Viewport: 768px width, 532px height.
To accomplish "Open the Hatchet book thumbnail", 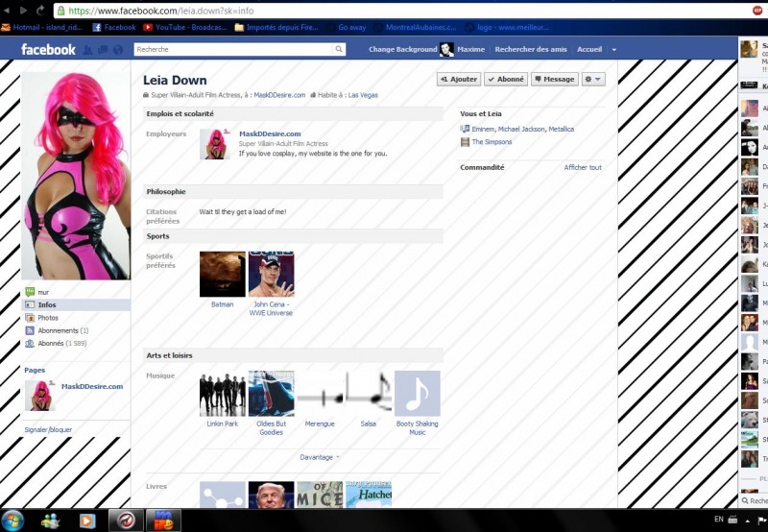I will click(369, 495).
